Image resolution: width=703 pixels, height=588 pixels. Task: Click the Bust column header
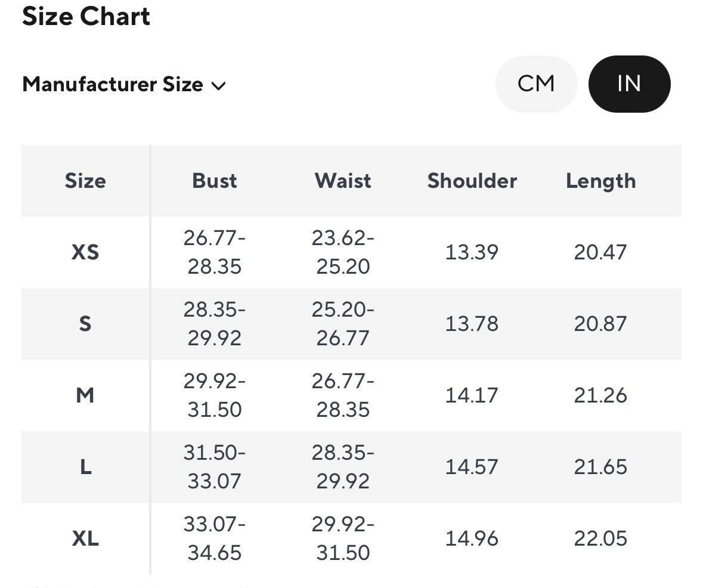(214, 181)
